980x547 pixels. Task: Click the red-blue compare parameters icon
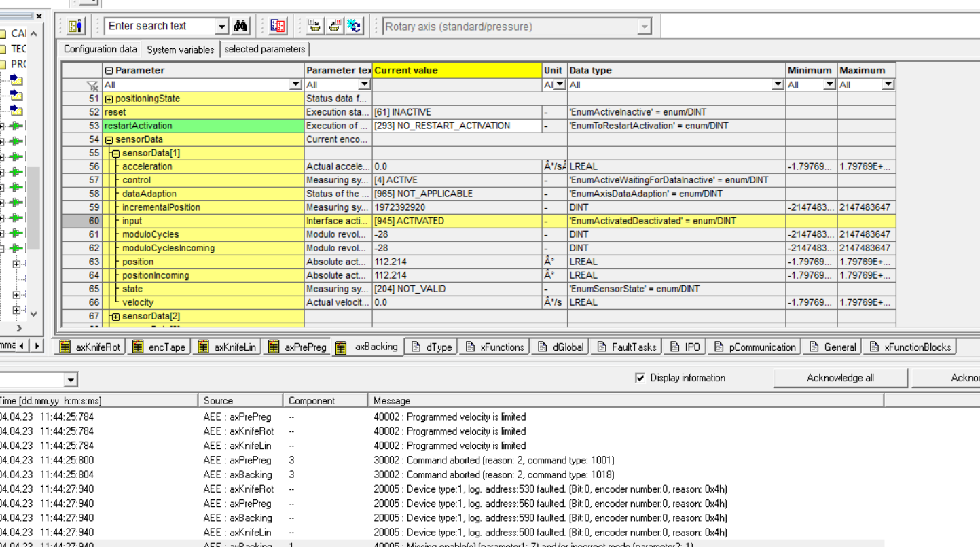click(x=278, y=26)
